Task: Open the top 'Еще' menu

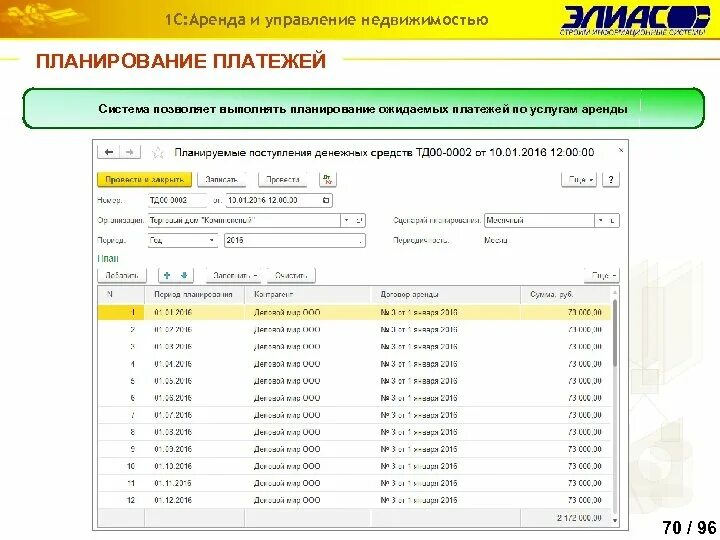Action: (579, 180)
